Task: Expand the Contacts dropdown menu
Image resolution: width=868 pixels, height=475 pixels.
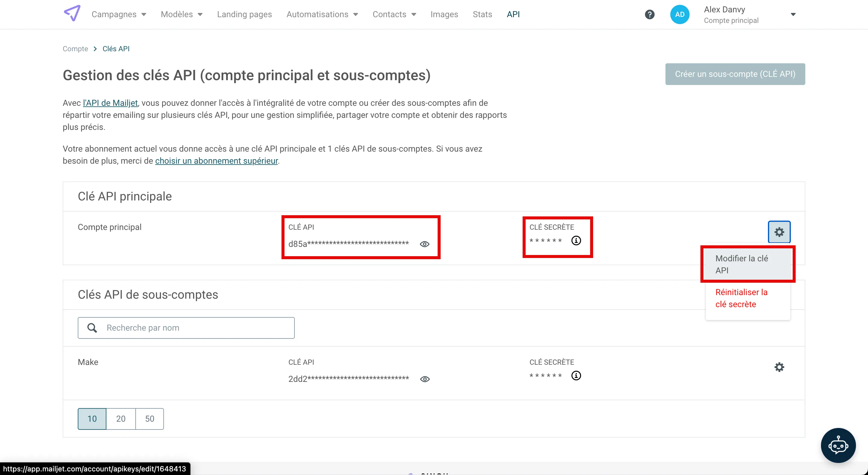Action: coord(394,14)
